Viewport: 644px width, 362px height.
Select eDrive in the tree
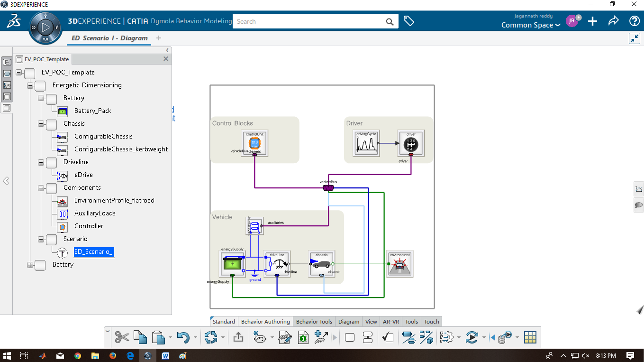[83, 175]
